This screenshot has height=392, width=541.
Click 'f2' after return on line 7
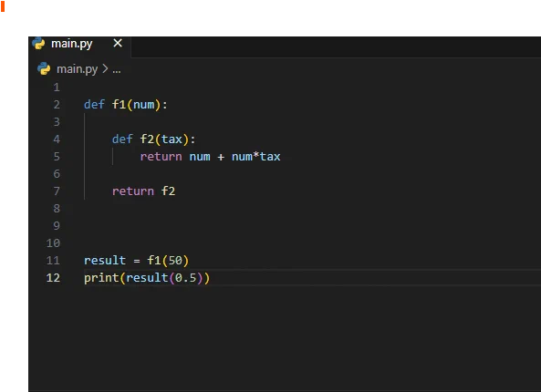point(169,191)
